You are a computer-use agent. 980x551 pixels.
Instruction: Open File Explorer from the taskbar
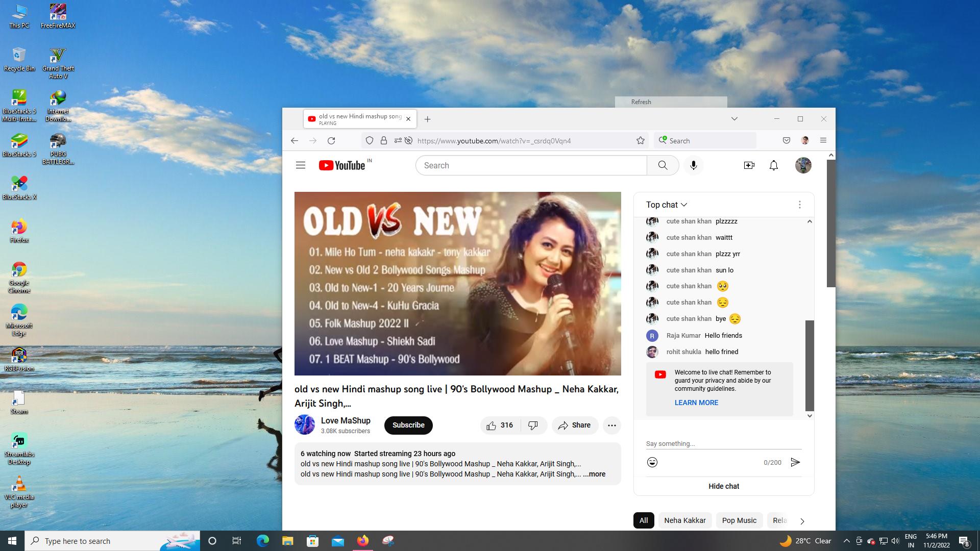[287, 541]
